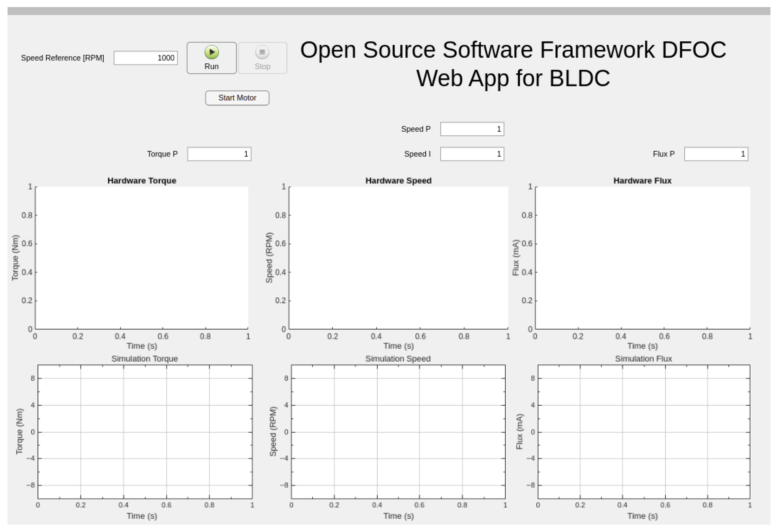
Task: Click the Speed Reference RPM input field
Action: click(x=145, y=58)
